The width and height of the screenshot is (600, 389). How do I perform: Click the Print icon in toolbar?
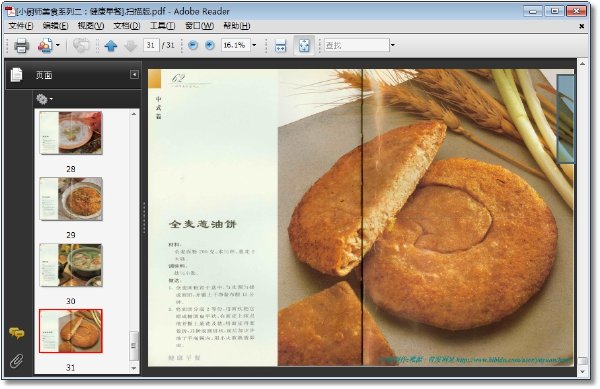pos(21,46)
